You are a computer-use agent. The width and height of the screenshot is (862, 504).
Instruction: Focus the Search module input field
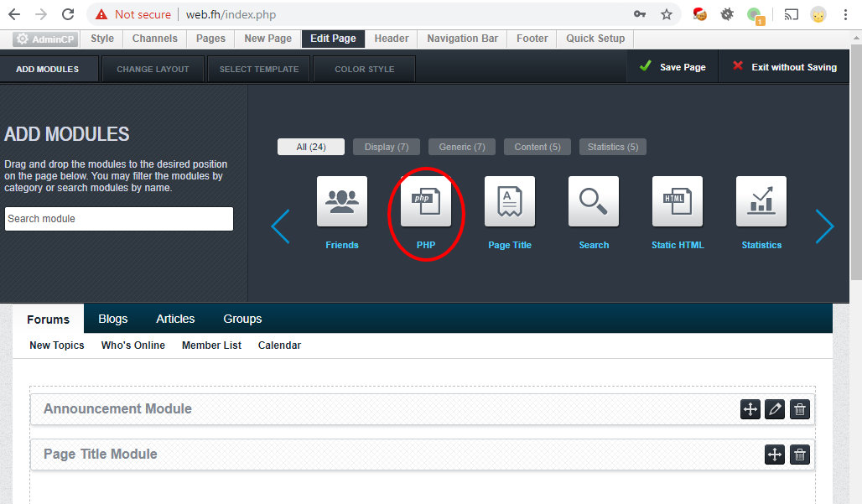tap(118, 219)
